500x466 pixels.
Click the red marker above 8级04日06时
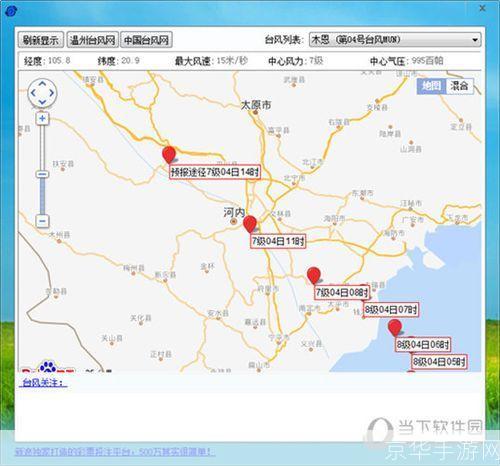395,327
